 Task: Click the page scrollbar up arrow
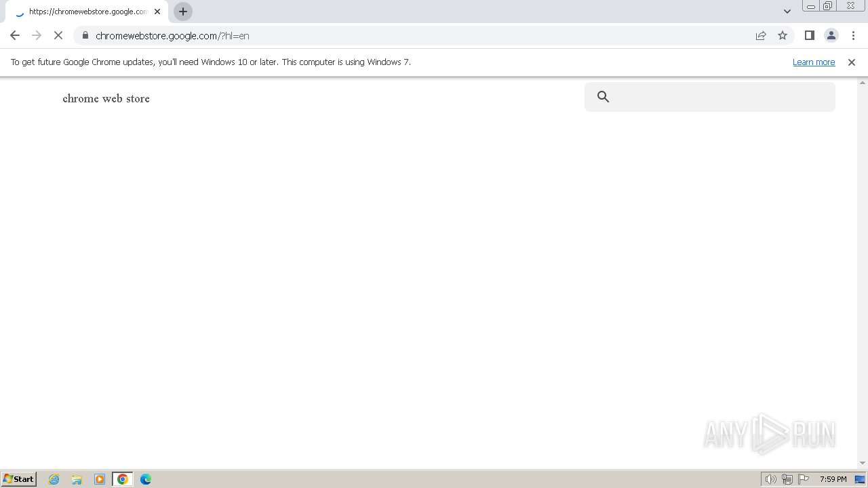(x=863, y=83)
